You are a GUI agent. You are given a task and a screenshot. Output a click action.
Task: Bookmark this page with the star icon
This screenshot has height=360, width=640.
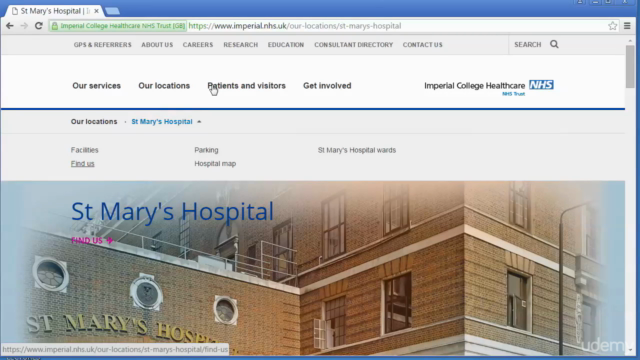pos(612,26)
